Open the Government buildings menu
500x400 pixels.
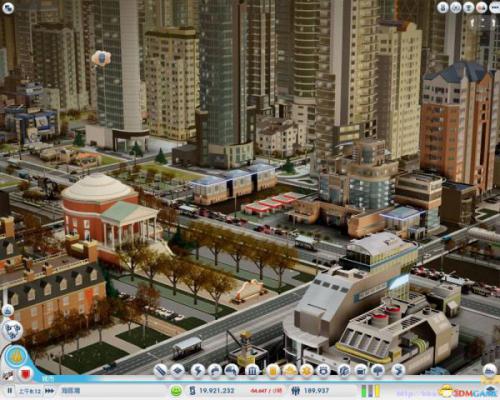click(252, 370)
